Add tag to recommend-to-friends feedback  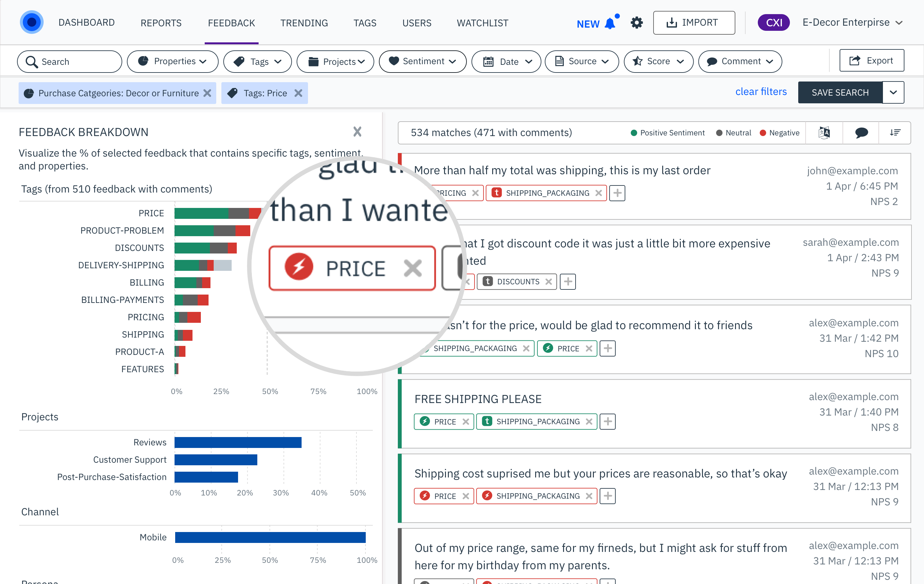pos(607,348)
